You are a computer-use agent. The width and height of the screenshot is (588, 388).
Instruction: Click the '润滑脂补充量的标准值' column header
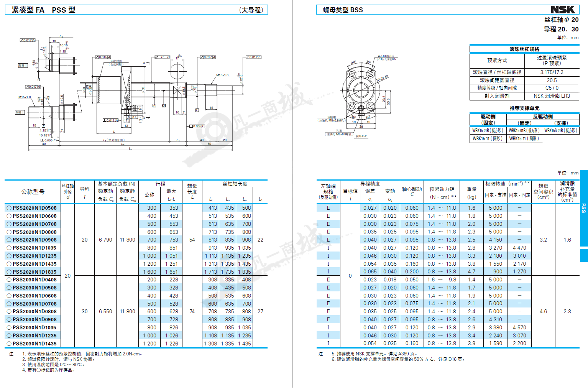pos(567,191)
